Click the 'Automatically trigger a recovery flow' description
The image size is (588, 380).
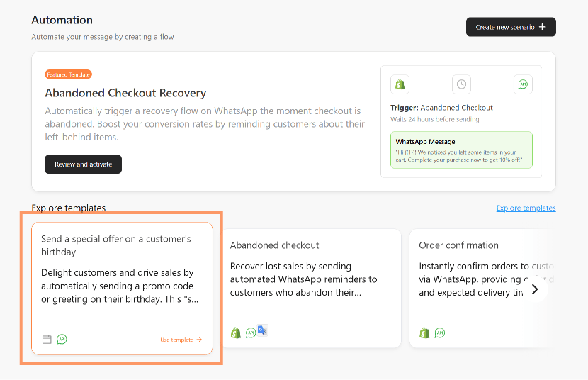(205, 124)
